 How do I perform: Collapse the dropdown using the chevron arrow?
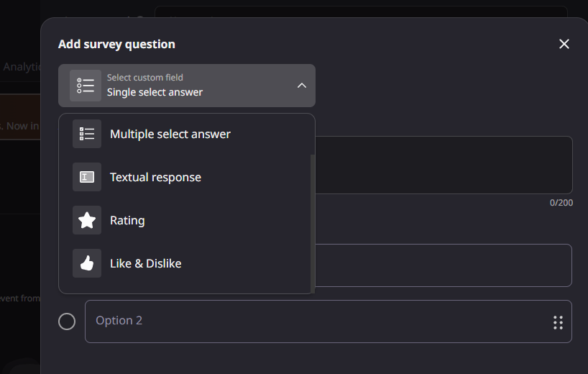tap(302, 86)
